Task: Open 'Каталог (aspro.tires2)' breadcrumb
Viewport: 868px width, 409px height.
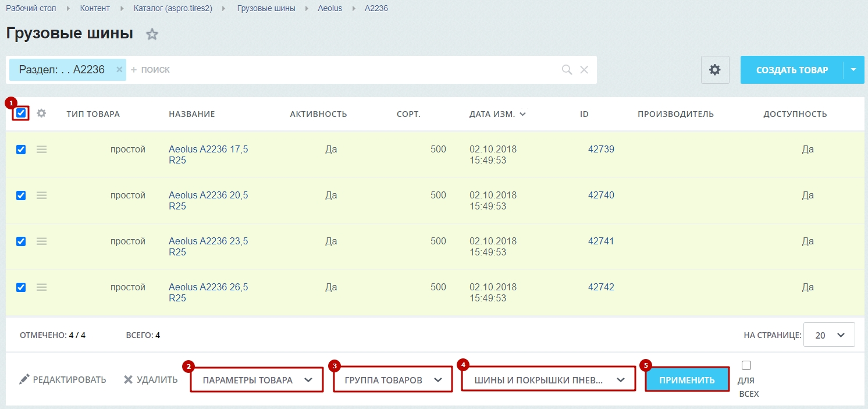Action: click(173, 8)
